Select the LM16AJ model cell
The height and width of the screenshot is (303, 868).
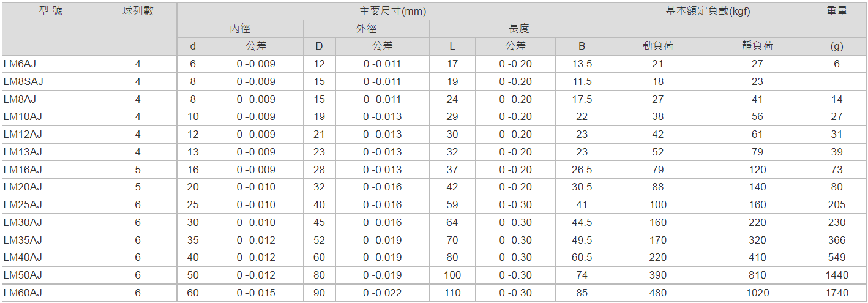pyautogui.click(x=22, y=170)
